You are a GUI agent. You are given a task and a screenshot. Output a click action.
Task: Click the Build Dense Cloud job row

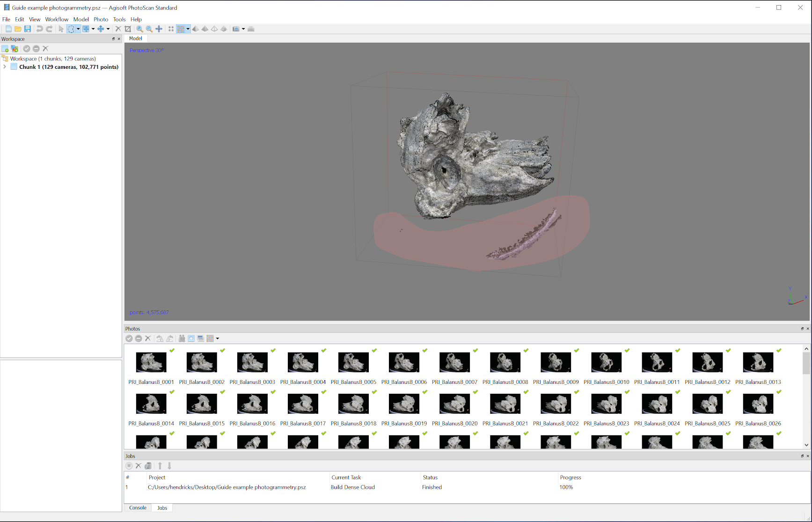pyautogui.click(x=467, y=487)
